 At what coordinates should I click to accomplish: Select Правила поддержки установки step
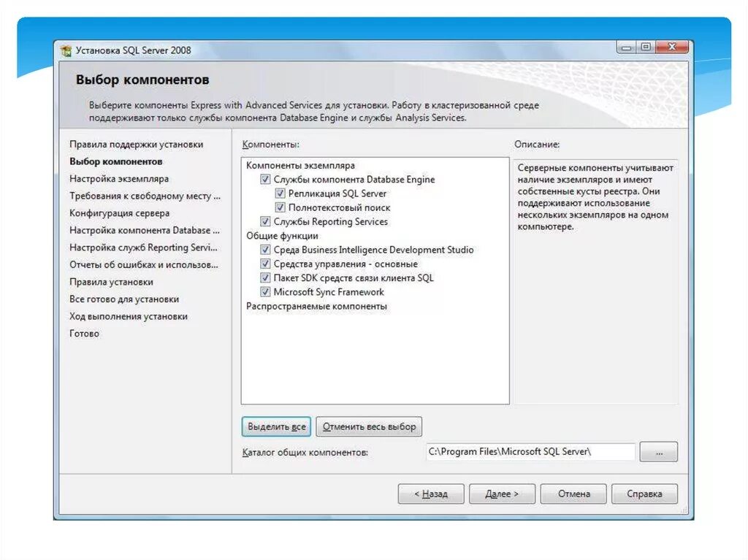137,144
